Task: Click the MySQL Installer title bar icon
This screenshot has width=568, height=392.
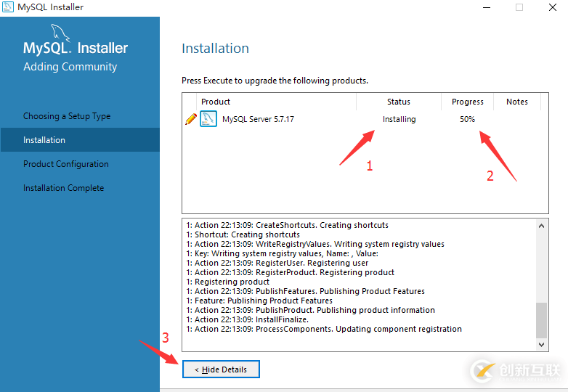Action: click(x=7, y=7)
